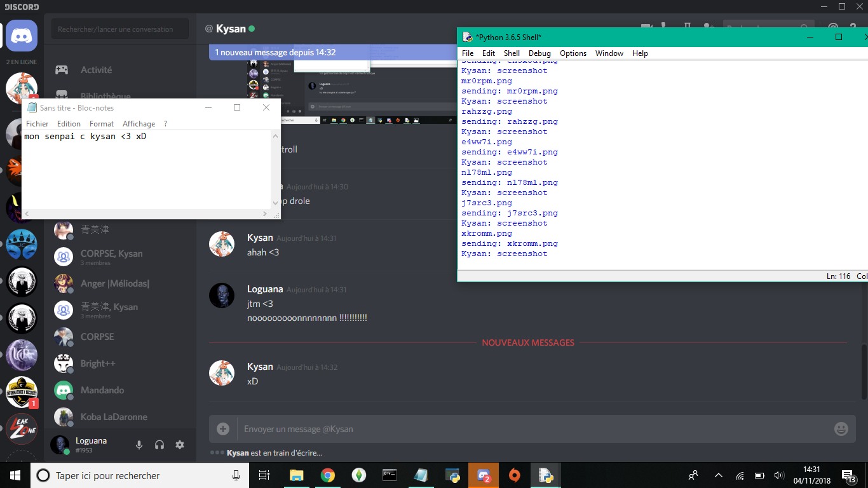Open The Sims plumbob icon in taskbar
This screenshot has width=868, height=488.
coord(358,475)
